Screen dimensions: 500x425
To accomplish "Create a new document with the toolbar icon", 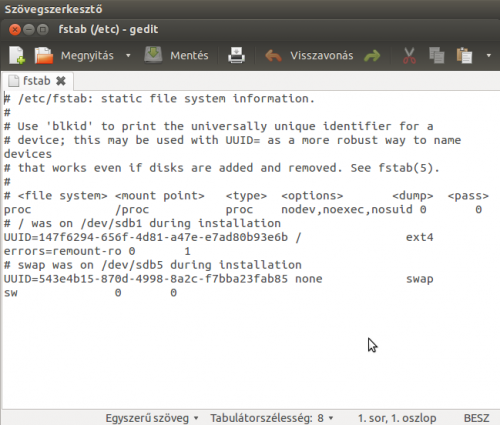I will tap(17, 55).
